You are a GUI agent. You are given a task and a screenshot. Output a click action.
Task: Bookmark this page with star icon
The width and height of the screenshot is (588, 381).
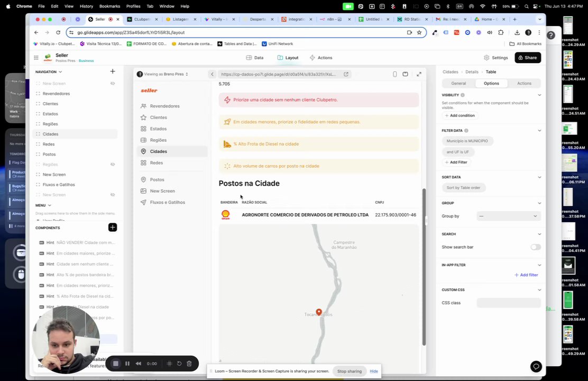click(419, 32)
